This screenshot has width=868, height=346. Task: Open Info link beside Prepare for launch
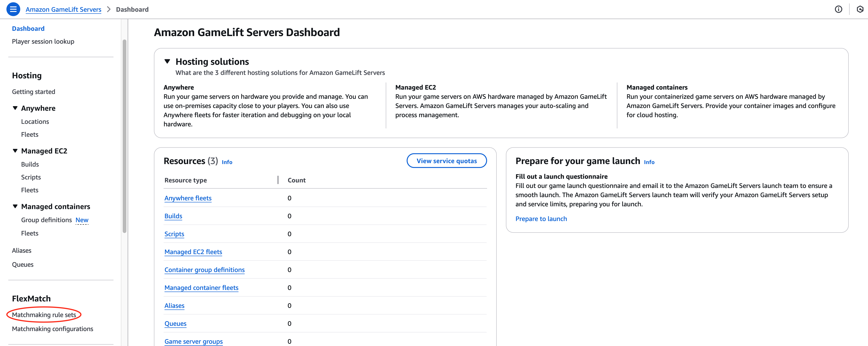pyautogui.click(x=649, y=162)
